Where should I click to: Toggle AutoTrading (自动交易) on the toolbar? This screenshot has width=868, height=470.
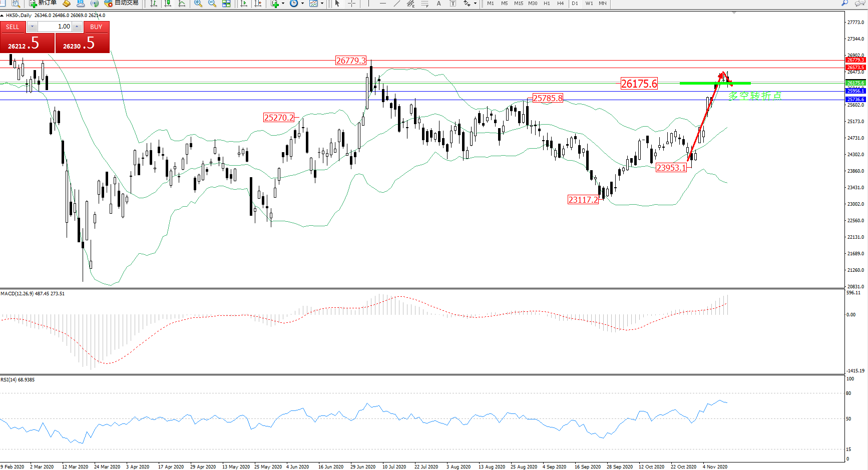point(121,3)
